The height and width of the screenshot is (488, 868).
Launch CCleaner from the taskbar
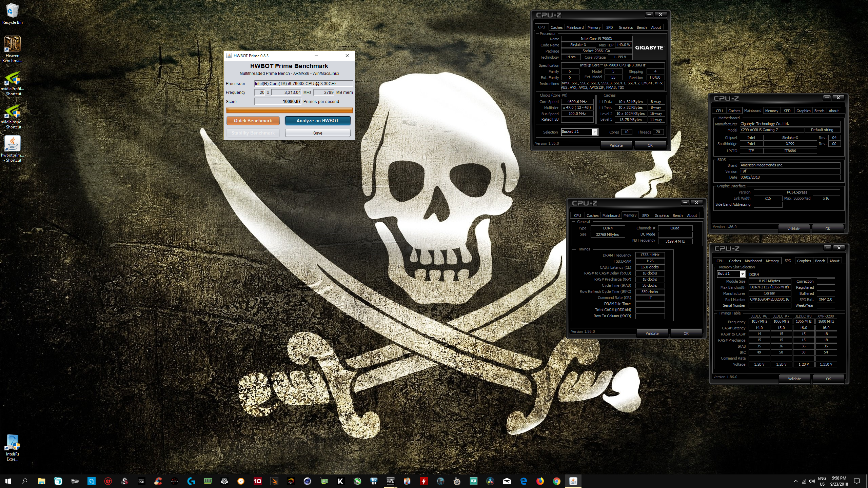pos(158,481)
